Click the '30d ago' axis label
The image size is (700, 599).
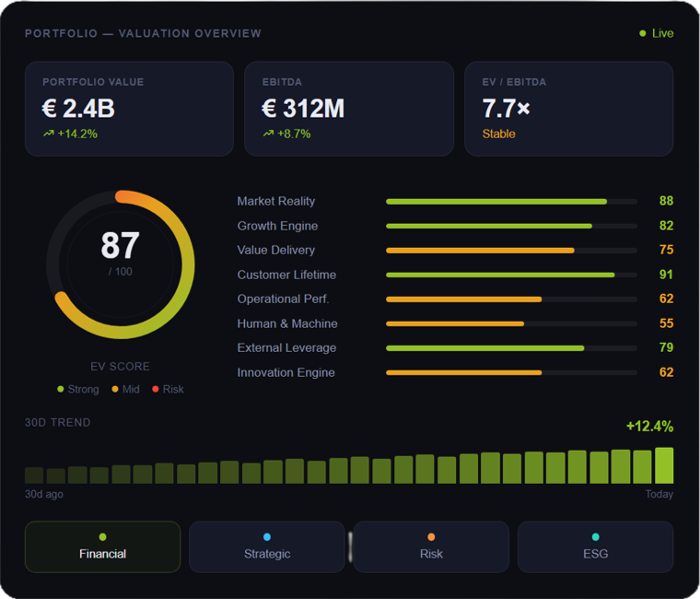click(44, 494)
